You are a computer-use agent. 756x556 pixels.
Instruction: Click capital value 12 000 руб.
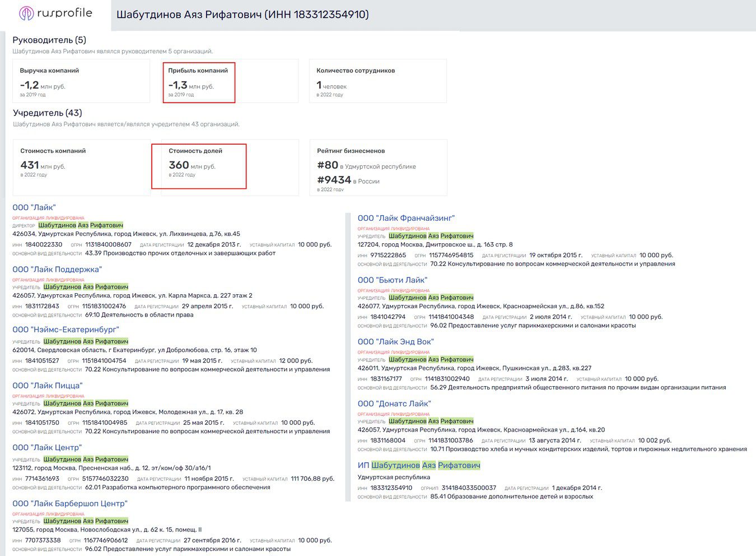pos(296,360)
